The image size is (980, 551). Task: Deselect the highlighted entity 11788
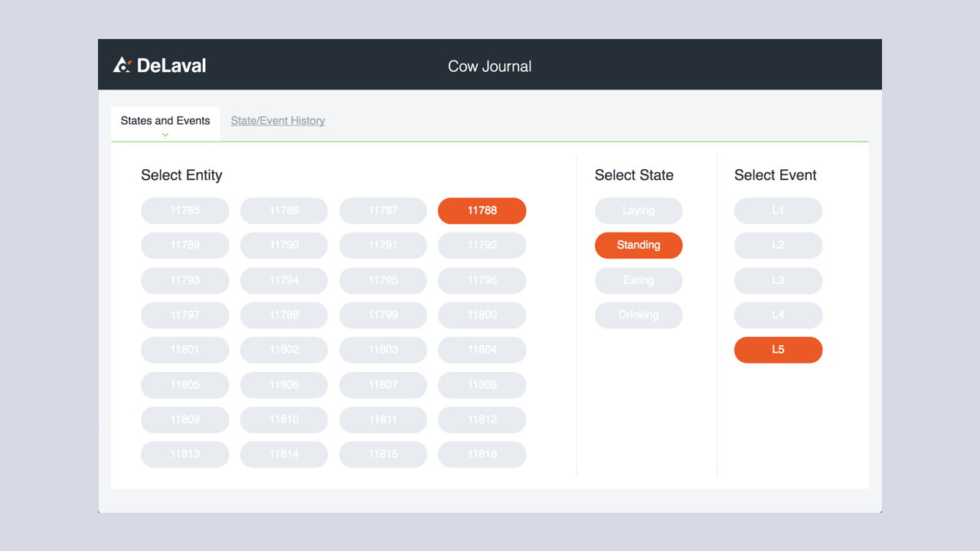pos(482,210)
